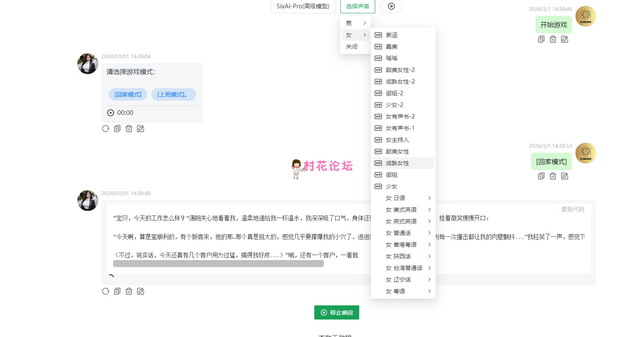
Task: Select the 紫涵 voice
Action: pyautogui.click(x=403, y=35)
